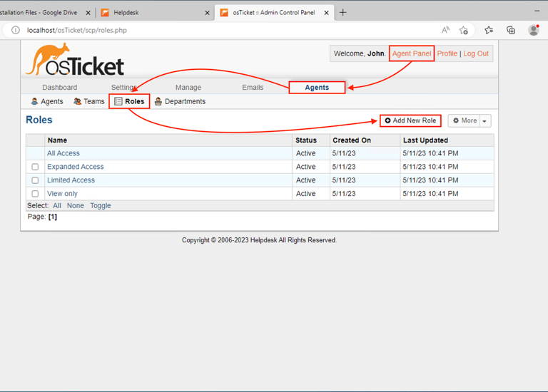548x392 pixels.
Task: Open the Manage menu
Action: [188, 87]
